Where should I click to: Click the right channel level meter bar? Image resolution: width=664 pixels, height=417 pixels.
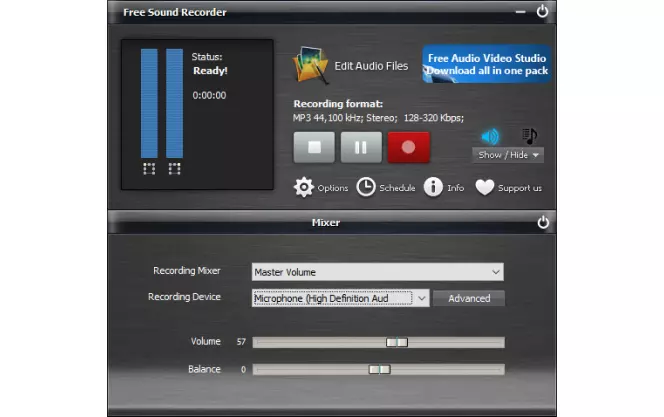tap(174, 103)
